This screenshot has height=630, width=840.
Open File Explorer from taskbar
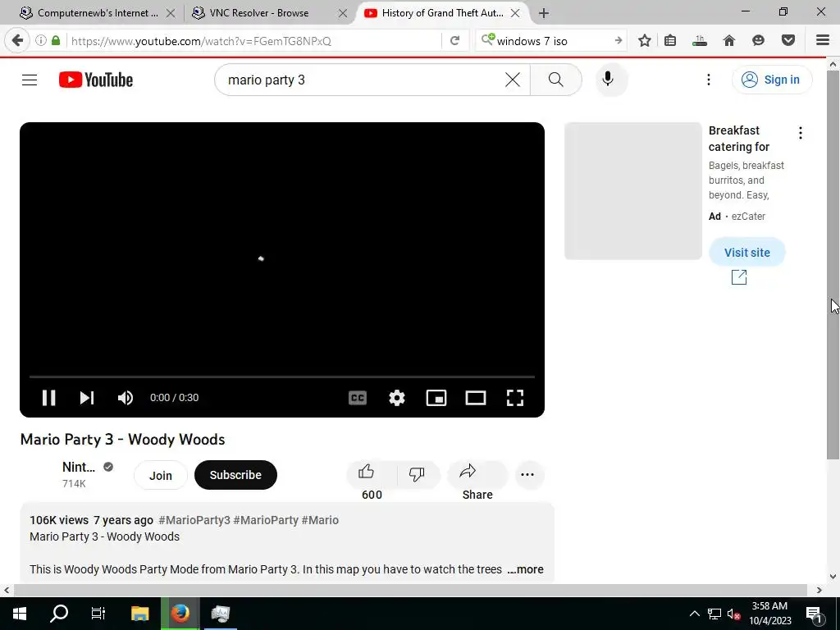(x=139, y=614)
